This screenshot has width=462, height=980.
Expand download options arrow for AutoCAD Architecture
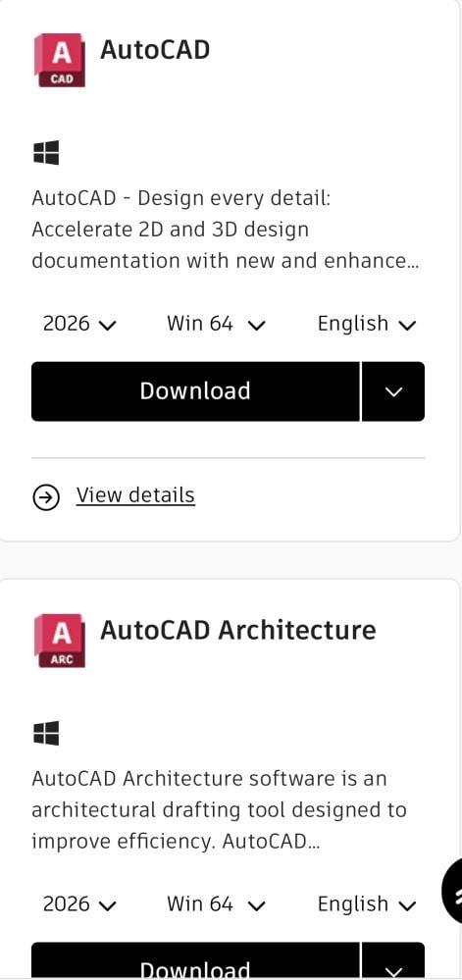[393, 962]
